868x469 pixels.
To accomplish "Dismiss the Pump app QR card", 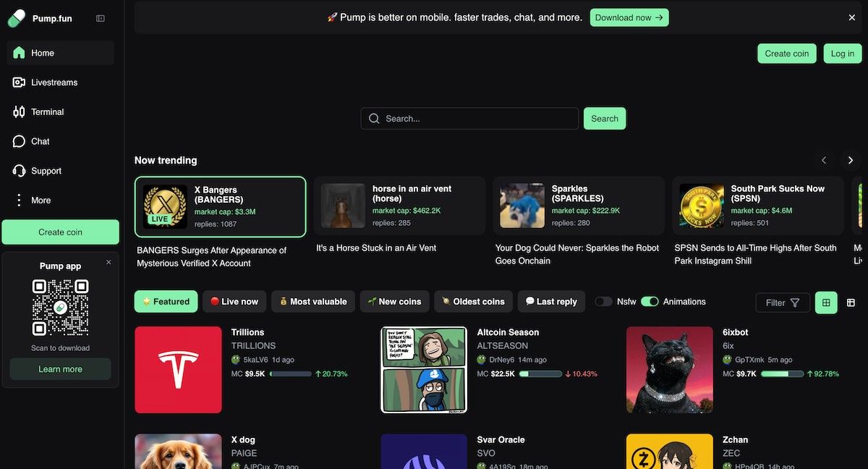I will point(109,262).
